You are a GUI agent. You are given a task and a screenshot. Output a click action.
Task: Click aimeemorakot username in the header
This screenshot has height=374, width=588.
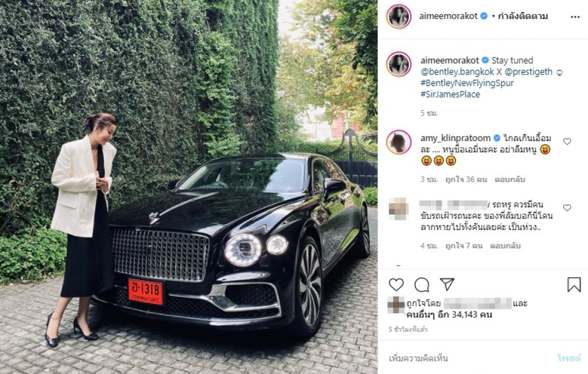click(x=448, y=16)
